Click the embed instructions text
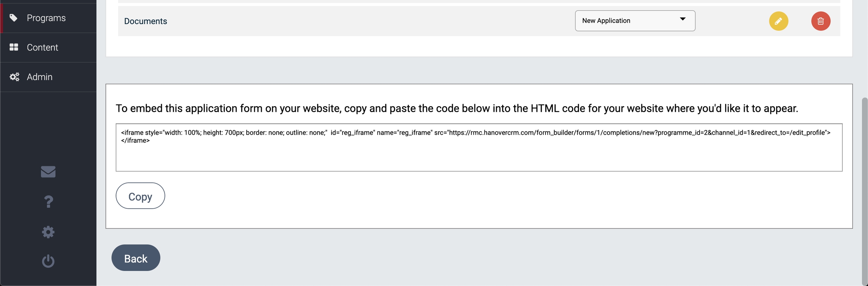Viewport: 868px width, 286px height. point(457,108)
